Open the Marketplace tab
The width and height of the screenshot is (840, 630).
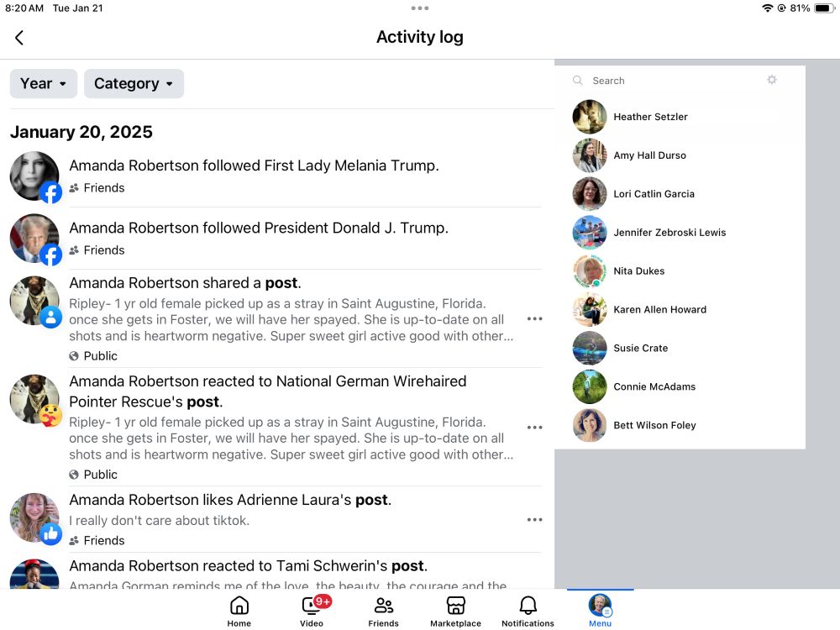pos(455,612)
